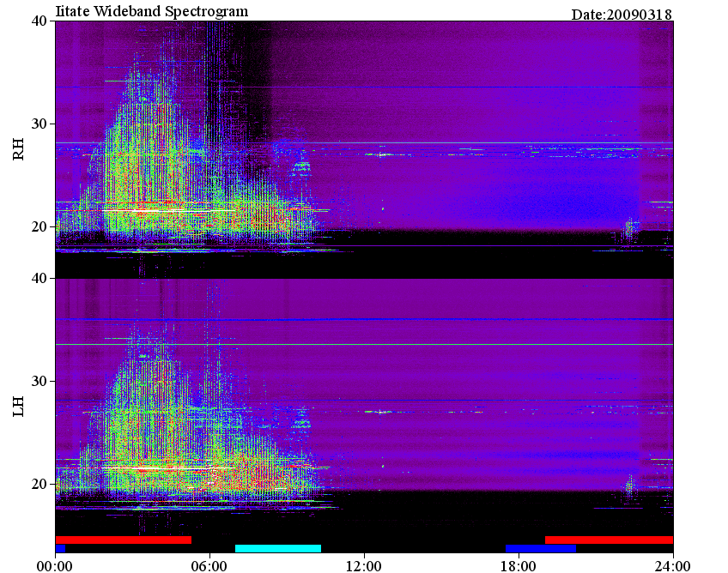Click the long blue status bar near 18:00

tap(541, 548)
